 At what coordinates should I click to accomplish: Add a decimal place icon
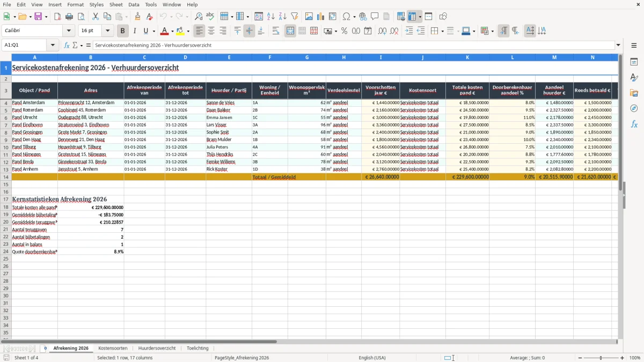382,31
